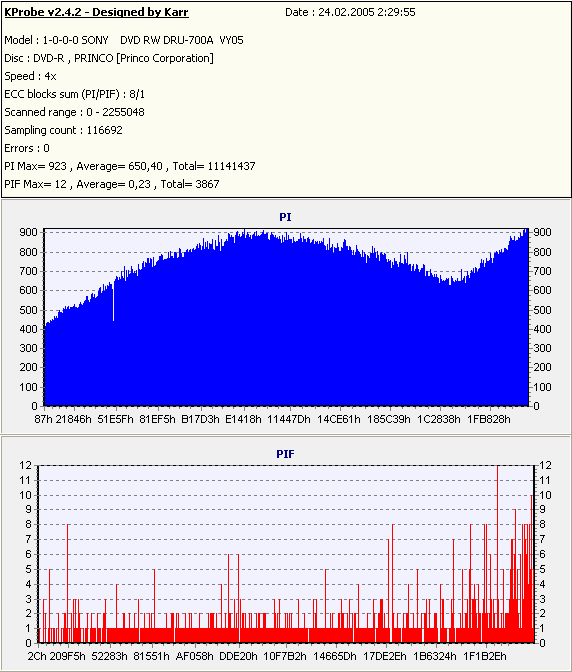This screenshot has width=572, height=672.
Task: Click the Errors : 0 text line
Action: point(27,148)
